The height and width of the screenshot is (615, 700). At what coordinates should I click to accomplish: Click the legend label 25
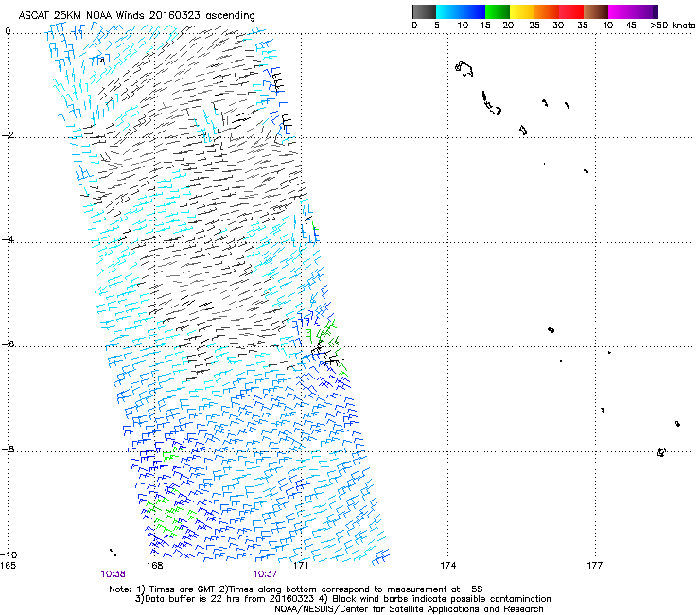click(x=534, y=26)
